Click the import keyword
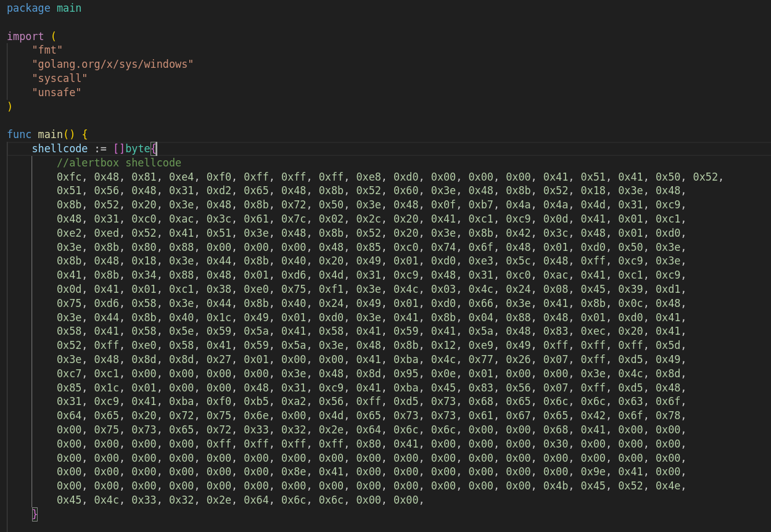Screen dimensions: 771x532 25,36
